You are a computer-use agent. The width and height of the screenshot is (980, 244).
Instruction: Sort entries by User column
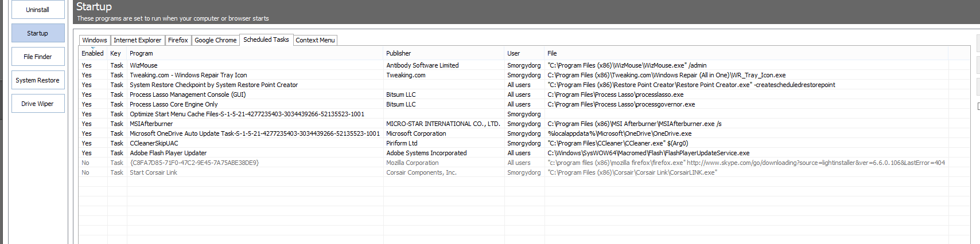pos(513,53)
